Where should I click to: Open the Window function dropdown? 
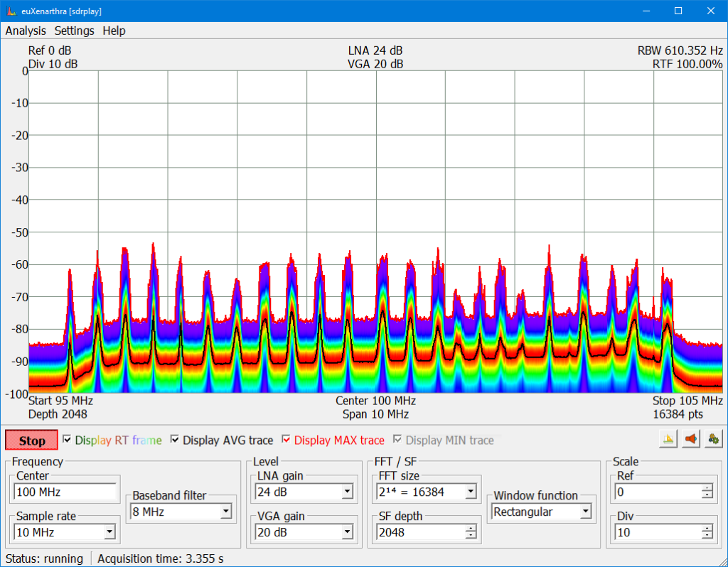(x=585, y=512)
